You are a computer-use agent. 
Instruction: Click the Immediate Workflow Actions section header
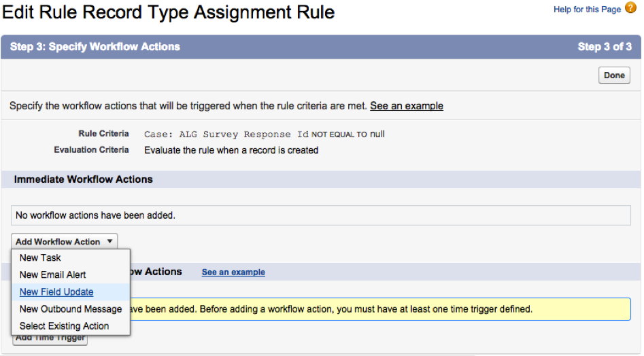tap(84, 179)
